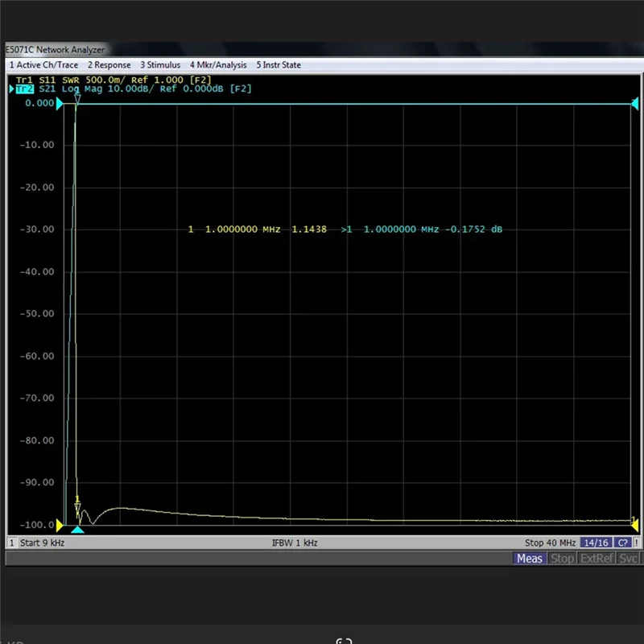Open the Response menu
The image size is (644, 644).
pos(109,64)
